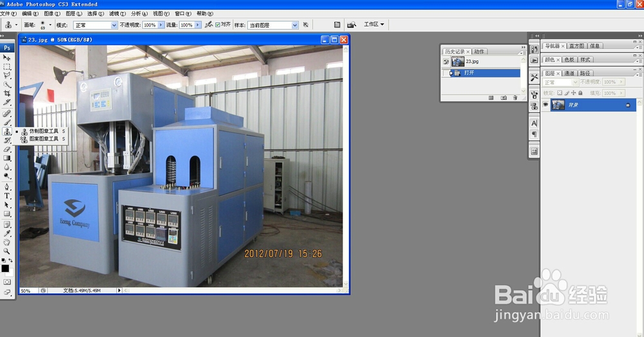Open Layers panel blend mode dropdown
Screen dimensions: 644x337
pyautogui.click(x=560, y=82)
